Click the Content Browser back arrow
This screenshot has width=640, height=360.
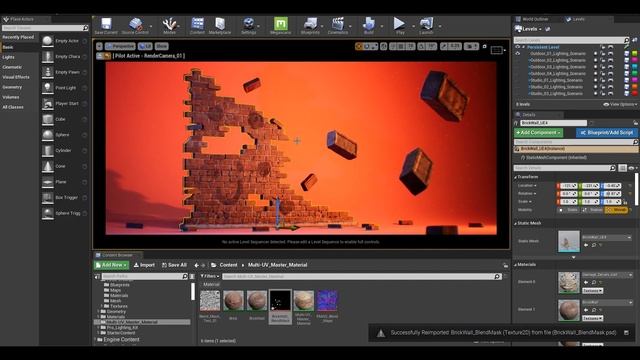click(x=196, y=265)
